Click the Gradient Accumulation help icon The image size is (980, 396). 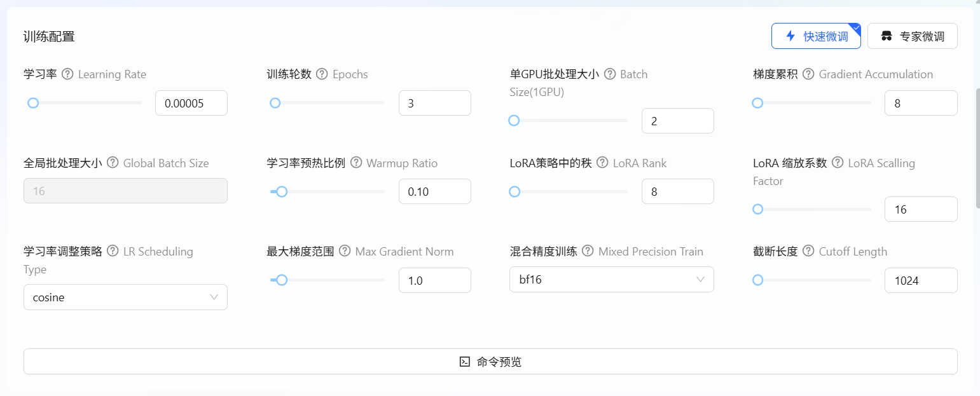pyautogui.click(x=808, y=74)
